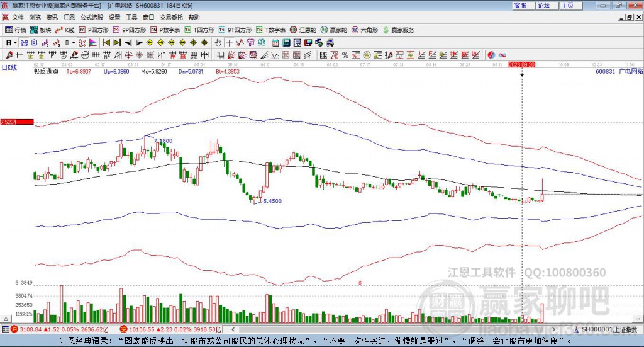Image resolution: width=644 pixels, height=347 pixels.
Task: Select the fan lines drawing tool
Action: pyautogui.click(x=231, y=55)
